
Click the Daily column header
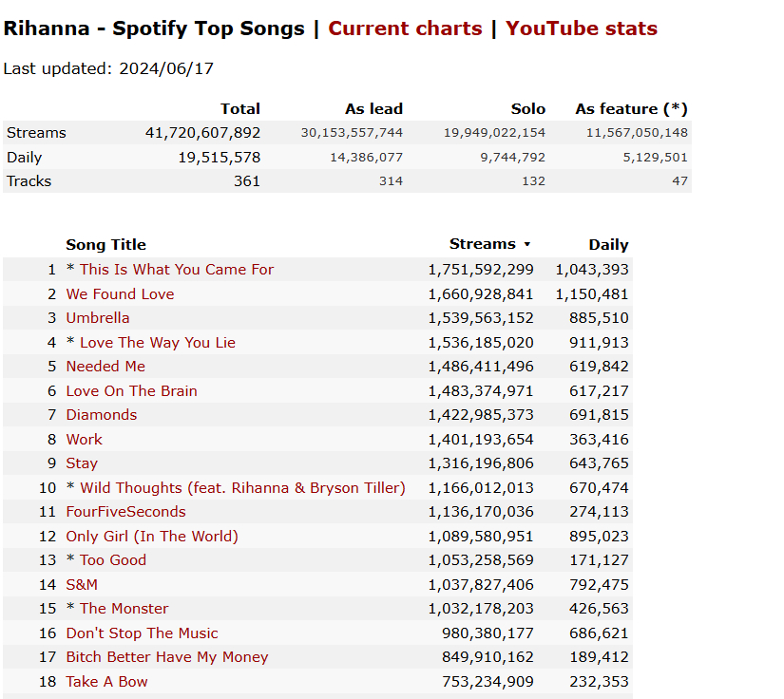(608, 244)
